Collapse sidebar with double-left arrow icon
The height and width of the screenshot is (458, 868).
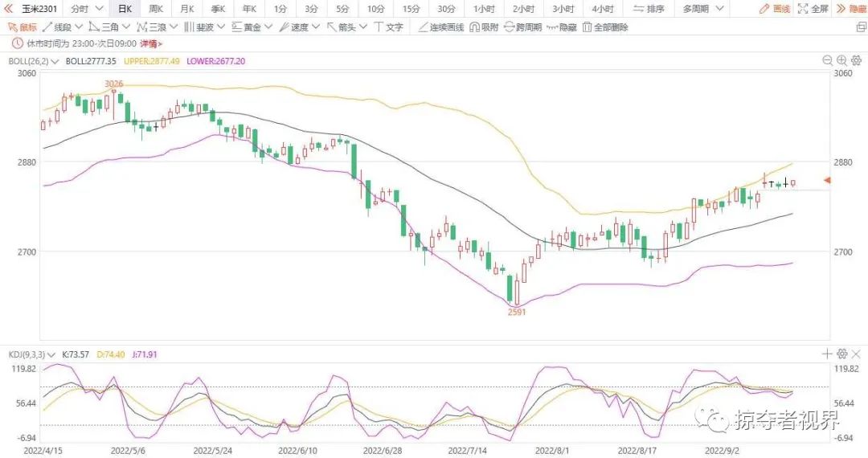coord(8,9)
